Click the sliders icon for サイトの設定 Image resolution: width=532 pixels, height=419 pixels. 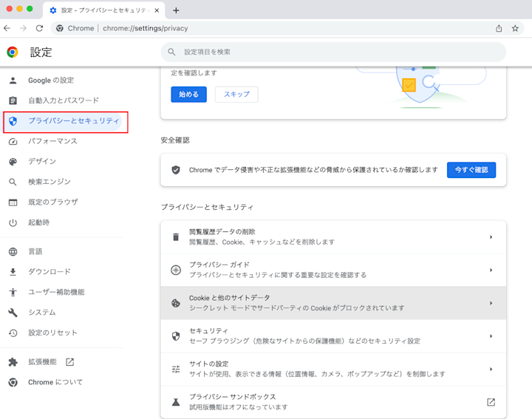click(x=176, y=369)
